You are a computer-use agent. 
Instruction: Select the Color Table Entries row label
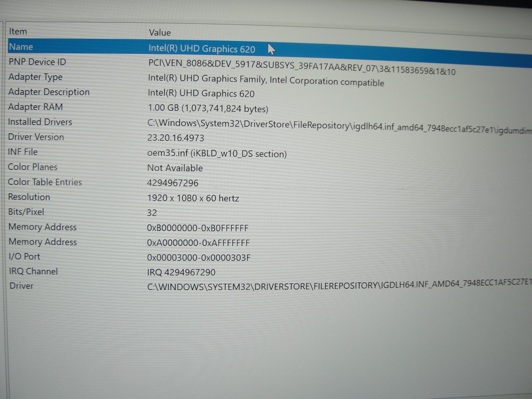click(x=45, y=182)
